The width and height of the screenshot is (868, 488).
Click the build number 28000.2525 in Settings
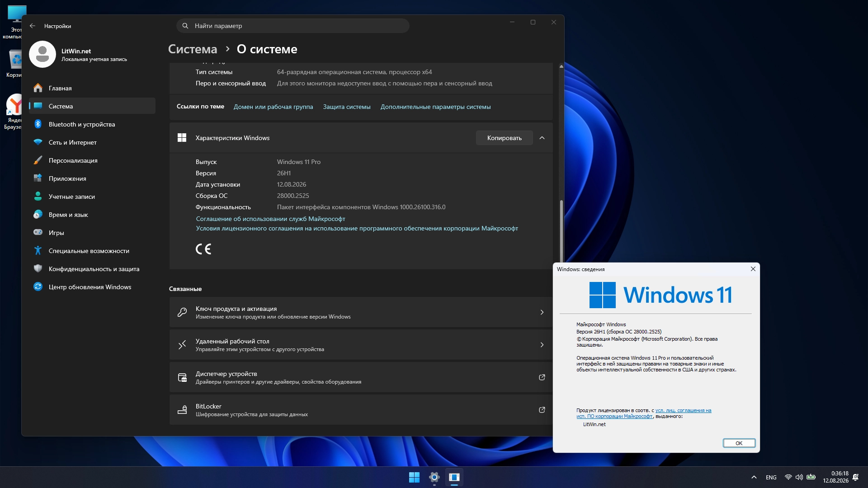coord(293,196)
